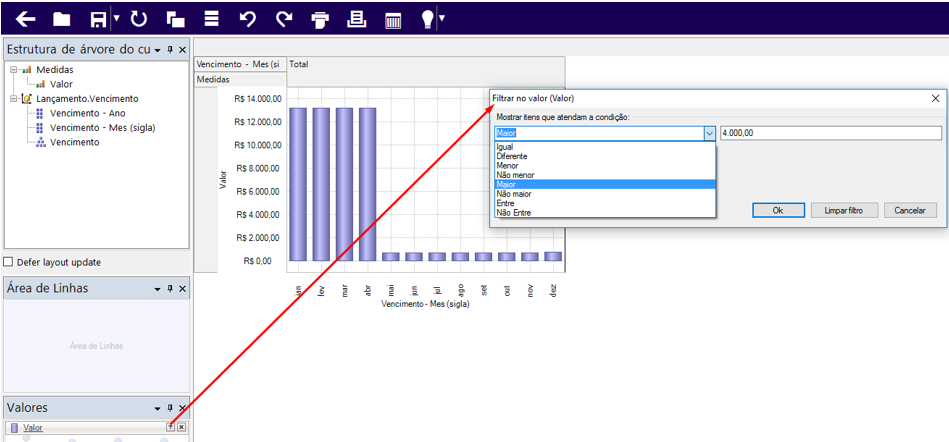Image resolution: width=949 pixels, height=442 pixels.
Task: Click the Medidas header cell
Action: pyautogui.click(x=240, y=79)
